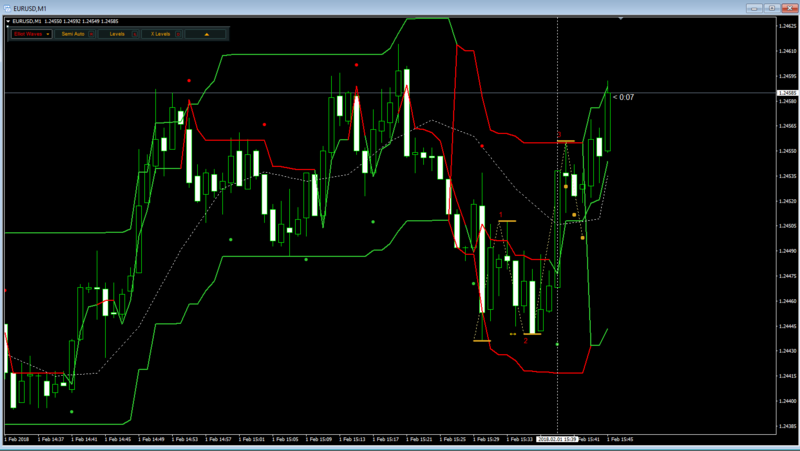The width and height of the screenshot is (800, 451).
Task: Maximize the EURUSD,M1 chart window
Action: (772, 8)
